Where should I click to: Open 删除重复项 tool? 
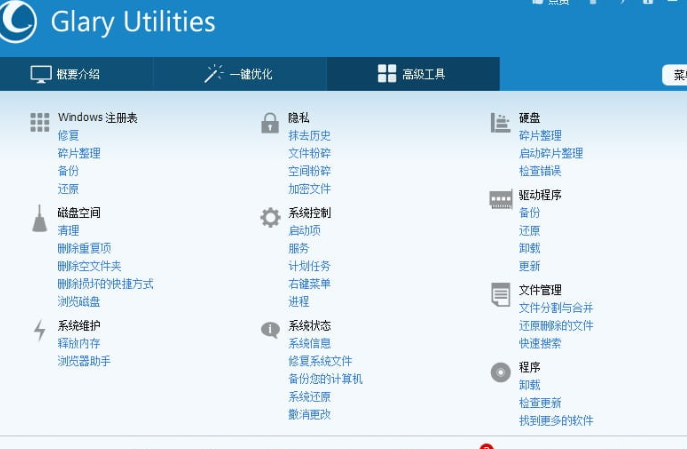(x=85, y=248)
